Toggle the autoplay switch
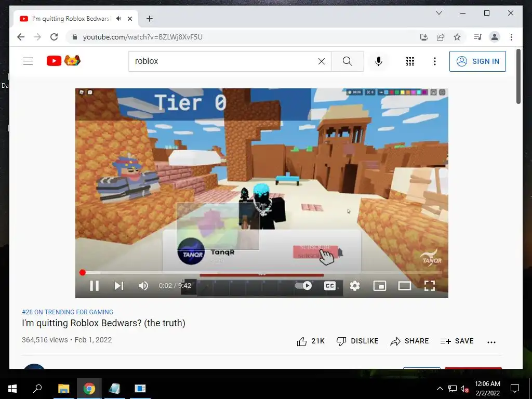Viewport: 532px width, 399px height. tap(303, 286)
